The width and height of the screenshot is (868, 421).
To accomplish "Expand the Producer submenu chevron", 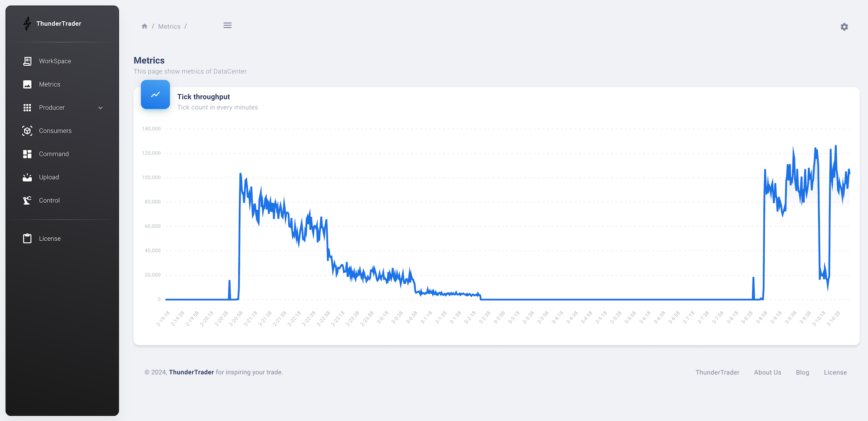I will coord(101,108).
